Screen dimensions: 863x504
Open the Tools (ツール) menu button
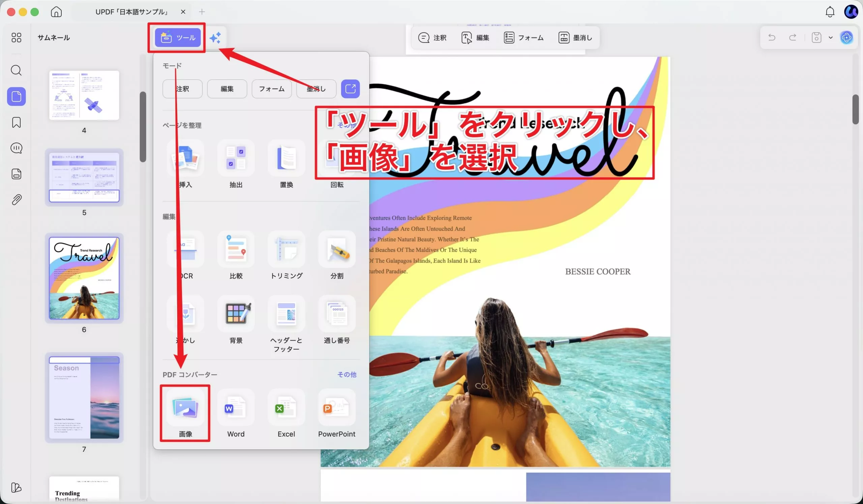pyautogui.click(x=177, y=38)
